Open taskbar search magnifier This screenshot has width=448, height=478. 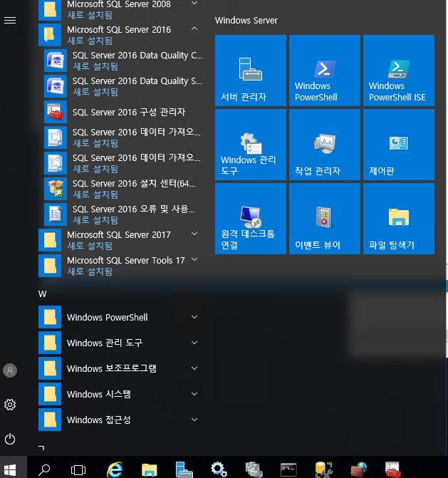(44, 469)
